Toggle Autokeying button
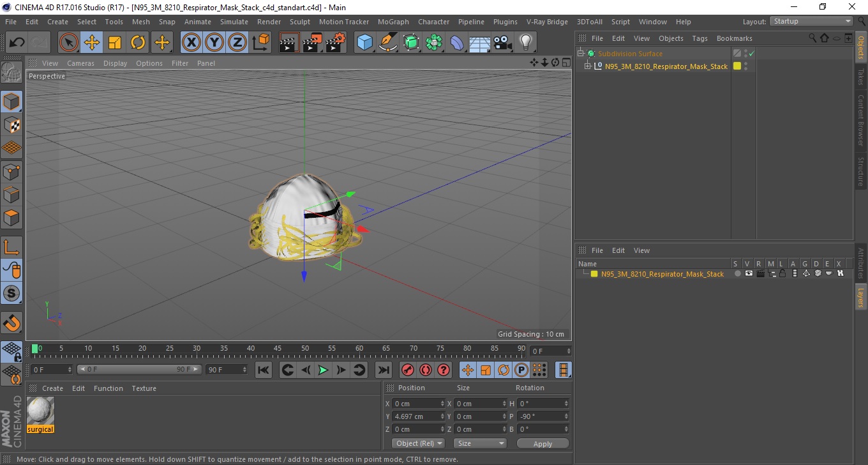 (426, 370)
